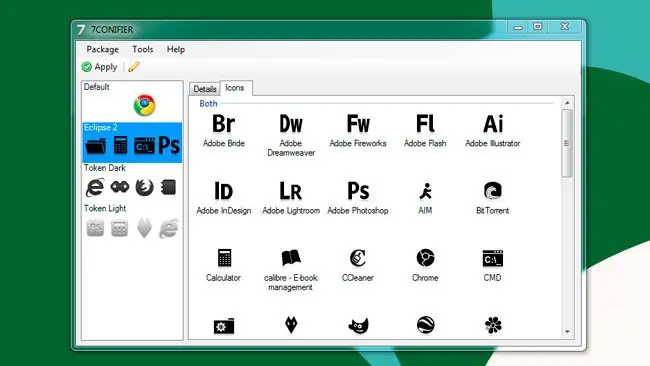Select the Adobe Bridge icon
The width and height of the screenshot is (650, 366).
pyautogui.click(x=223, y=124)
